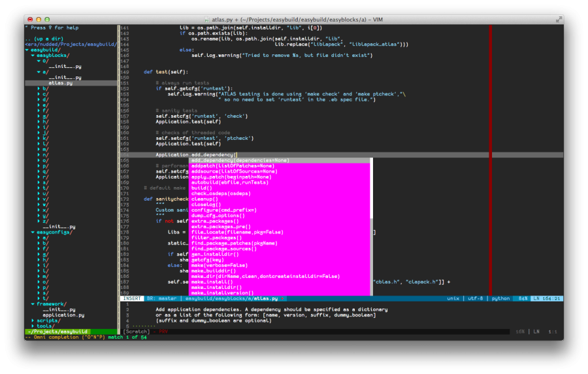Choose make_install() completion entry
588x374 pixels.
[212, 282]
